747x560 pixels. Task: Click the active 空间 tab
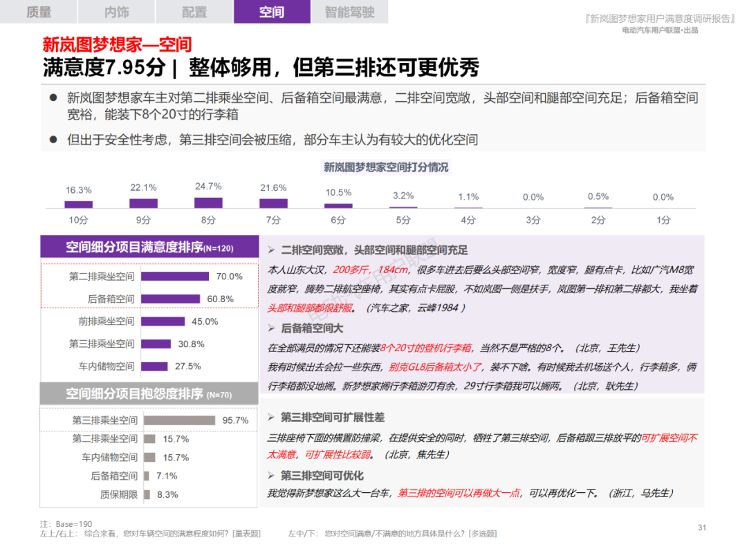pos(272,12)
